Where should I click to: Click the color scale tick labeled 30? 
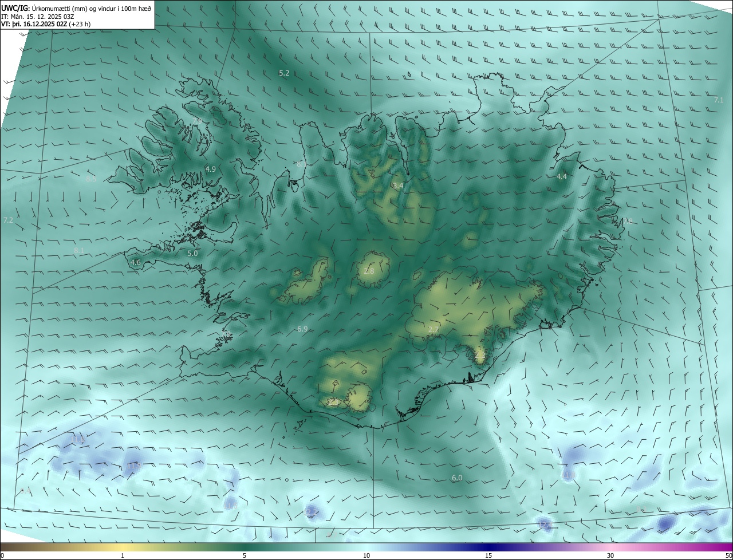pyautogui.click(x=610, y=555)
